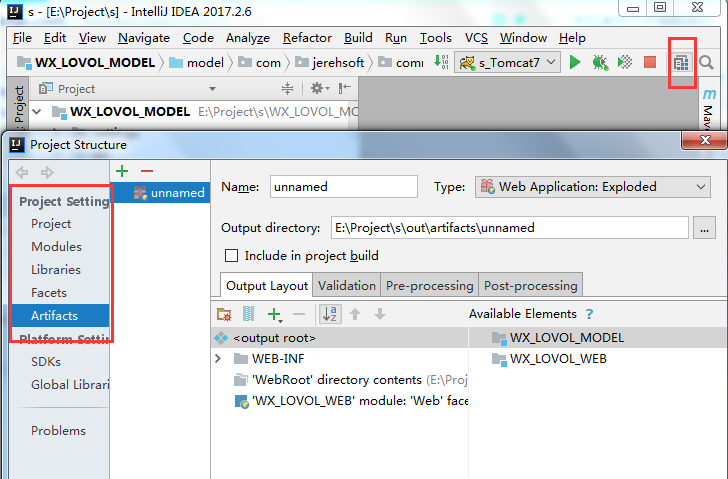
Task: Click Available Elements help question mark
Action: click(589, 314)
